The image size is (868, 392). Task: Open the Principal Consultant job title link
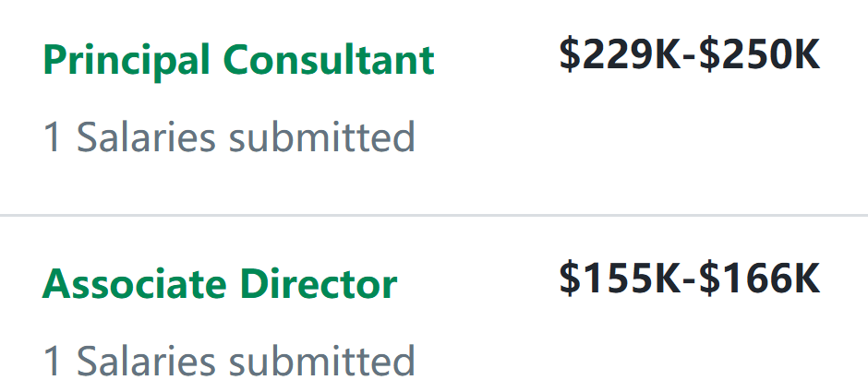238,61
